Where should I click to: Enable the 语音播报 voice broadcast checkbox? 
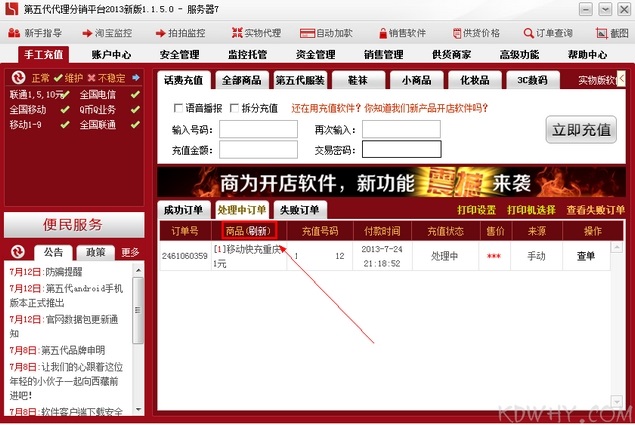[178, 108]
